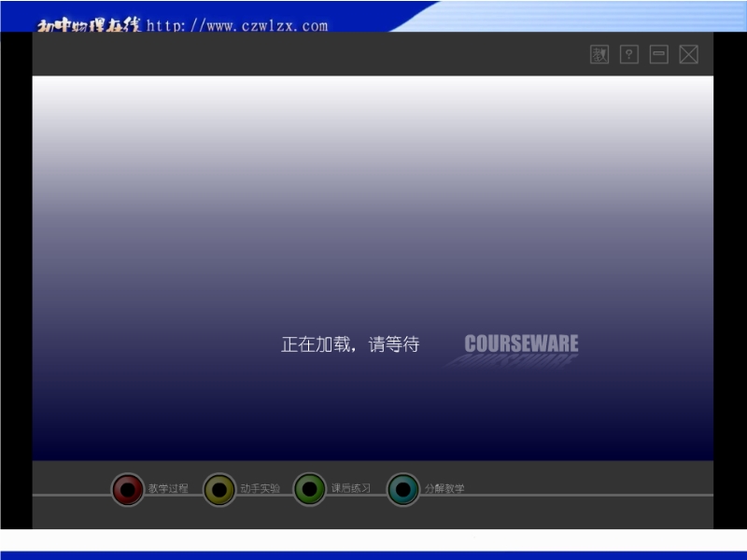Go to the 教学过程 text label

pyautogui.click(x=168, y=488)
